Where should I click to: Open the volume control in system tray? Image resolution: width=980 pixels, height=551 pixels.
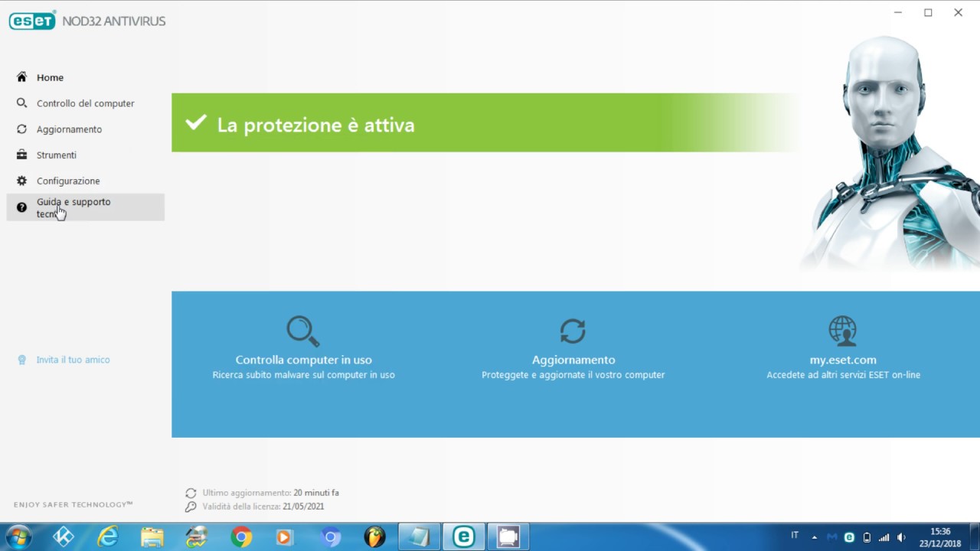[901, 537]
